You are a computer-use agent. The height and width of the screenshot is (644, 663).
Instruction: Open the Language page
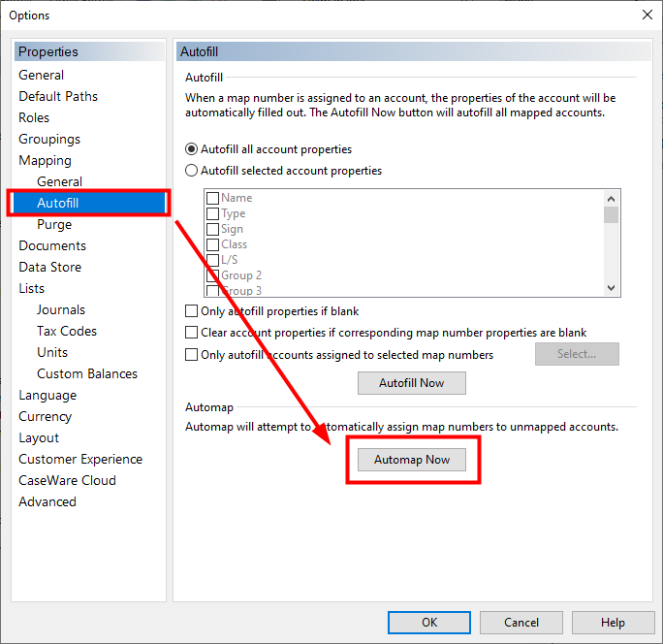[47, 395]
